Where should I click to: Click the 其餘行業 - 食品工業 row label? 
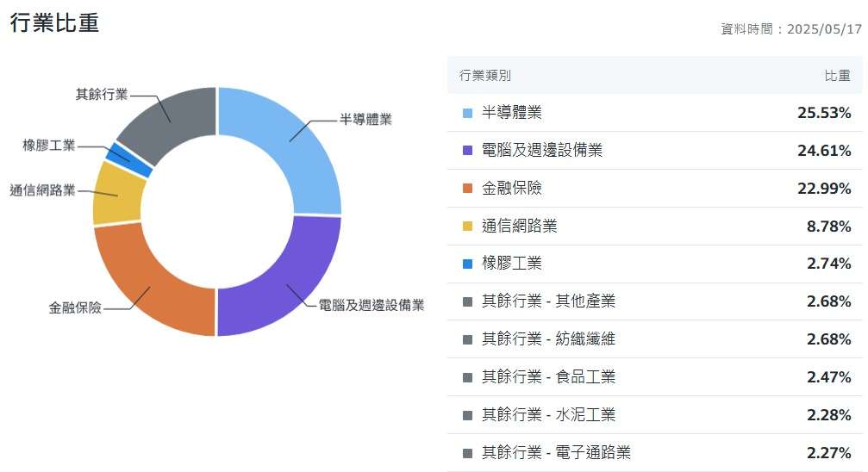(548, 377)
